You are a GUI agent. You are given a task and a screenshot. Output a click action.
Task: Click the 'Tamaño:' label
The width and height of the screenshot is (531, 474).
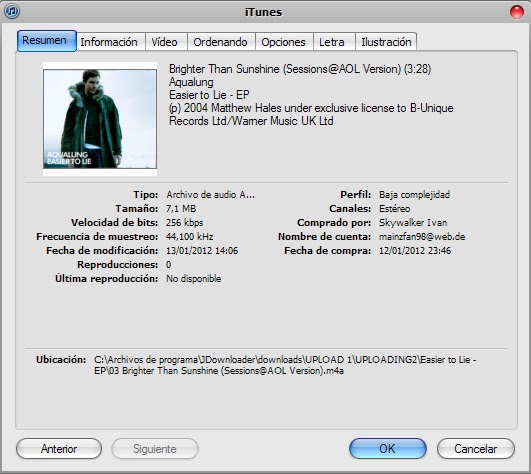point(137,209)
